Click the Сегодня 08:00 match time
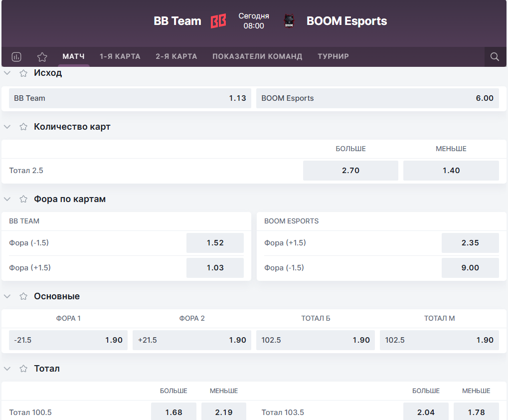The width and height of the screenshot is (508, 420). [x=254, y=21]
